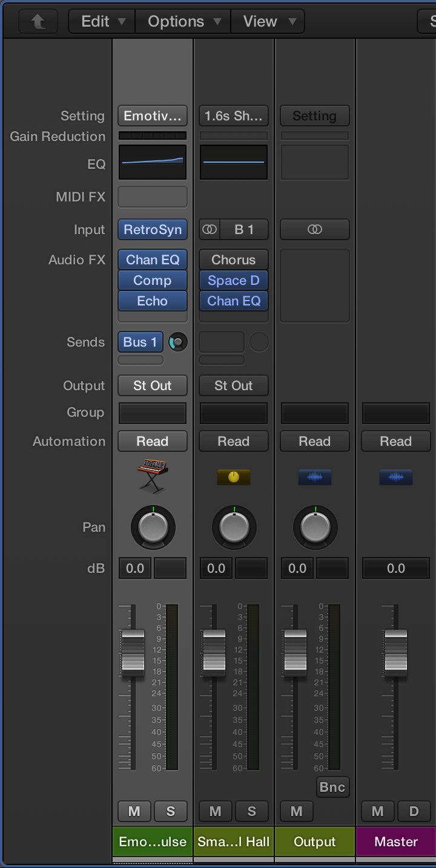Open the EQ thumbnail on Emotive Pulse strip
This screenshot has width=436, height=868.
[153, 162]
